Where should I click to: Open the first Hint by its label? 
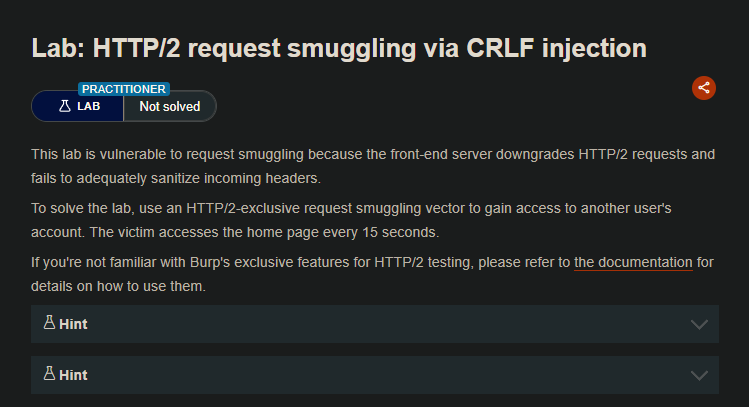(x=73, y=324)
